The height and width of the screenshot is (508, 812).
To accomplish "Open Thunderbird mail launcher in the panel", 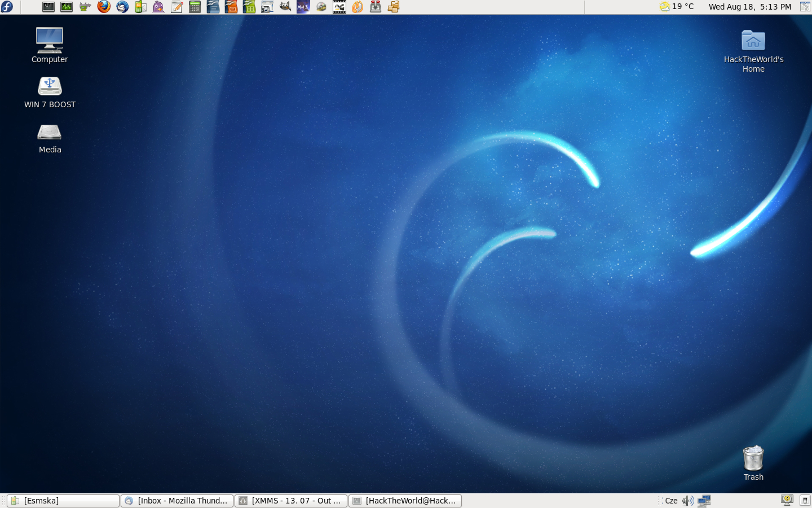I will point(122,7).
